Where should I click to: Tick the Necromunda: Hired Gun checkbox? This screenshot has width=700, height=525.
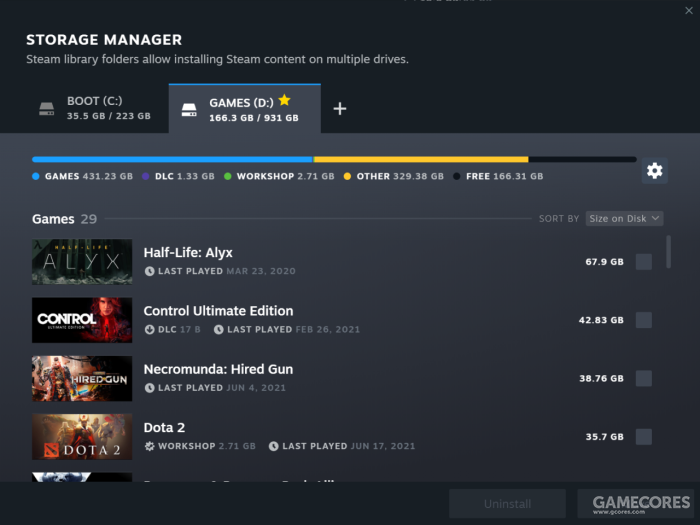click(x=644, y=379)
